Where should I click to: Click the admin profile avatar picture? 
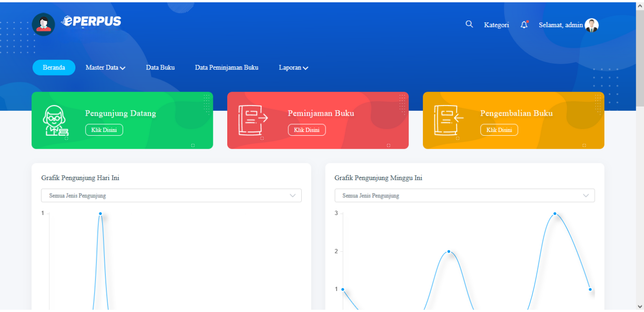click(x=591, y=25)
